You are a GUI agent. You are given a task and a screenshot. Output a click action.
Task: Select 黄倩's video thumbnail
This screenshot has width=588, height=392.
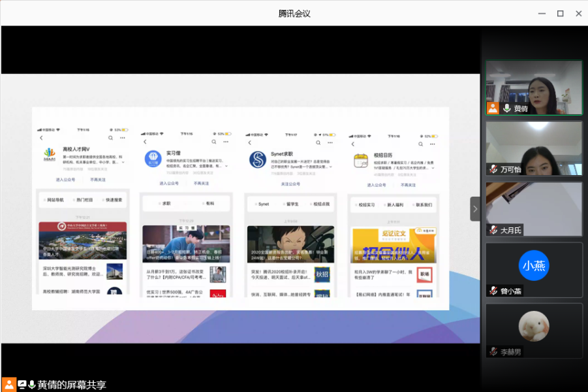(x=534, y=88)
